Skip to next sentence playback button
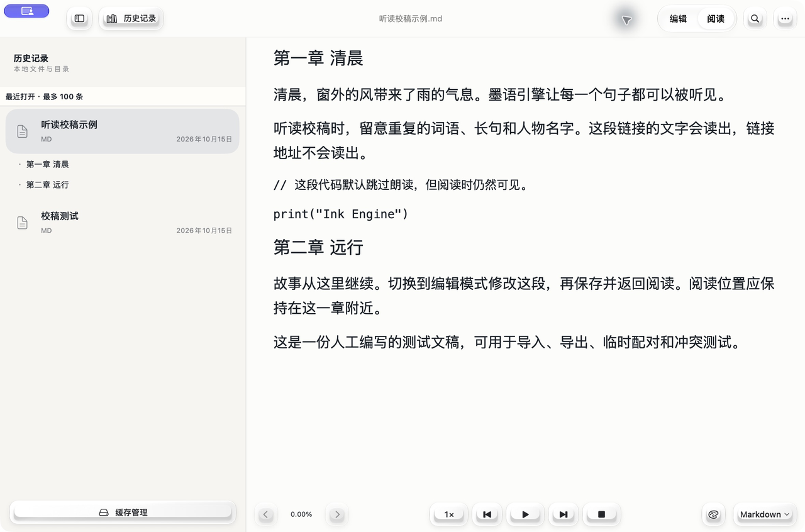The width and height of the screenshot is (805, 532). click(x=563, y=514)
